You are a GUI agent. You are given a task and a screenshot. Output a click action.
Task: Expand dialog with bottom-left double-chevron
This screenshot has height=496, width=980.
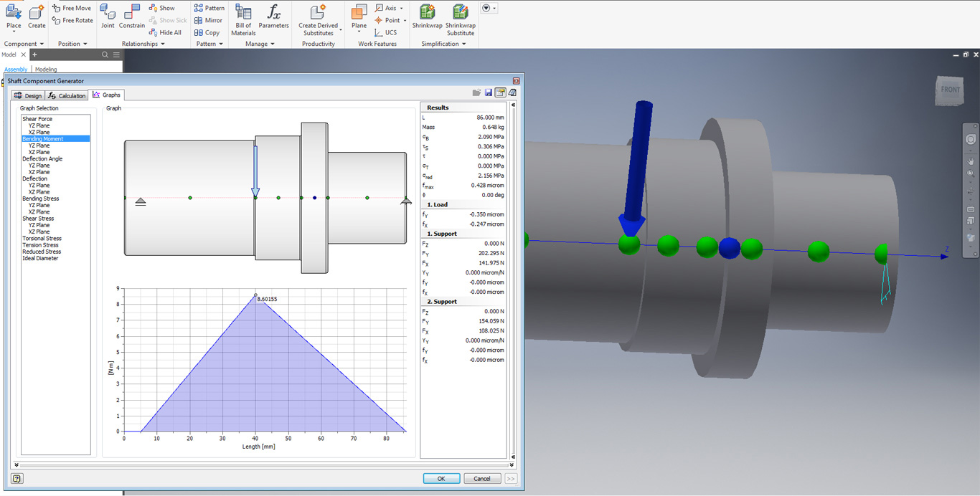click(x=17, y=464)
